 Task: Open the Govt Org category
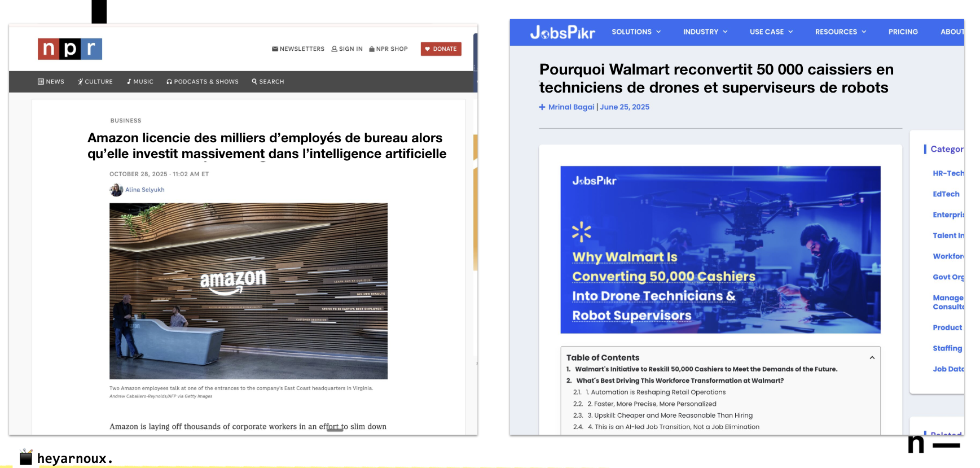948,277
